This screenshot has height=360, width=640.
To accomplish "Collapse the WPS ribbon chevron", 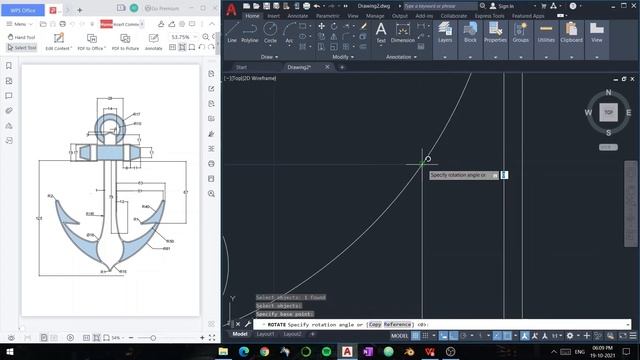I will (x=211, y=24).
